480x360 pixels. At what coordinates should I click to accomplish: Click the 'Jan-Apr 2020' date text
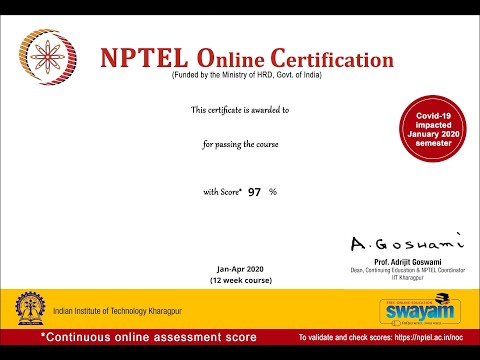tap(240, 269)
